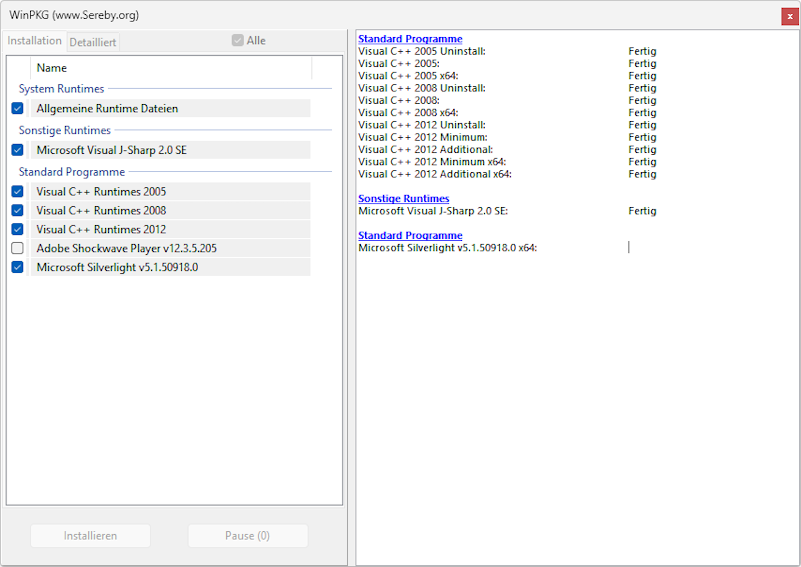Deselect Visual C++ Runtimes 2012 checkbox
Viewport: 801px width, 567px height.
click(x=17, y=230)
